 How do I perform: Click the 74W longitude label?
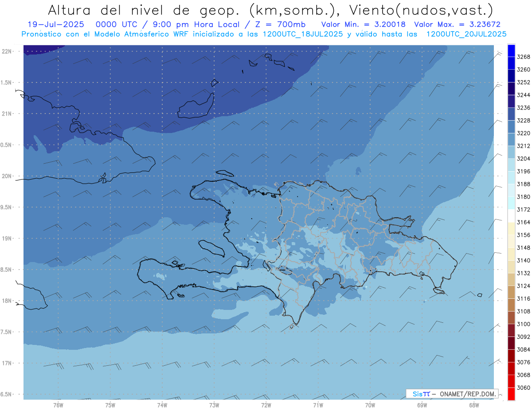162,405
